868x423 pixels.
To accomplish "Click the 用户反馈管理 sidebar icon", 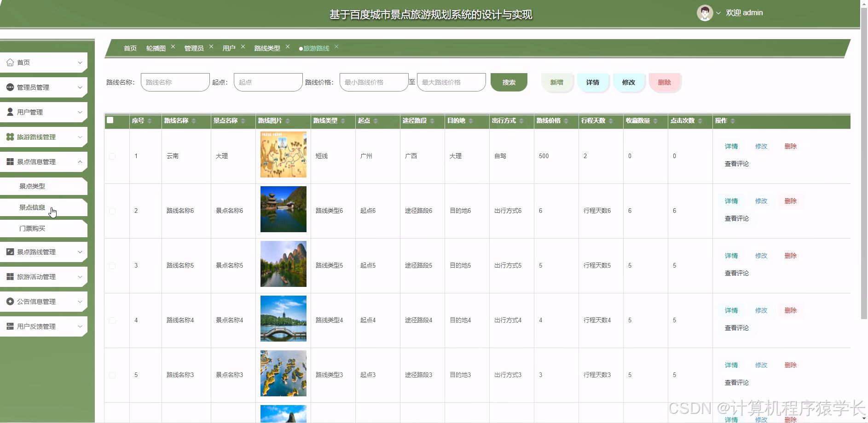I will coord(10,326).
